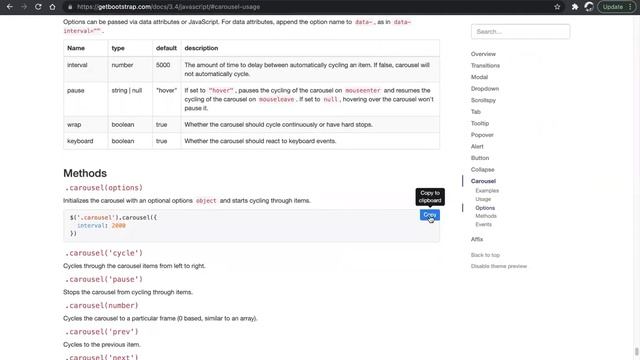Image resolution: width=640 pixels, height=360 pixels.
Task: Go to the Dropdown section link
Action: [x=484, y=89]
